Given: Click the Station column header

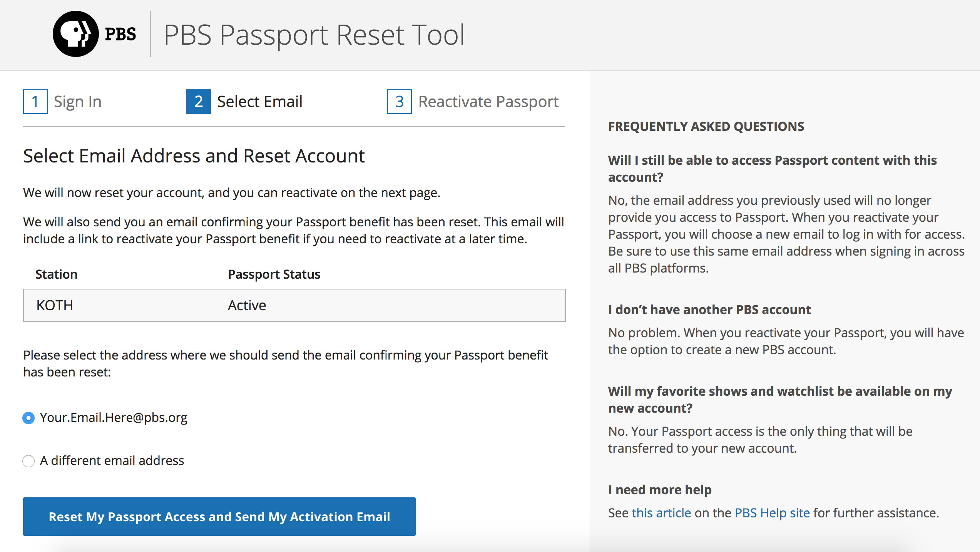Looking at the screenshot, I should tap(57, 274).
